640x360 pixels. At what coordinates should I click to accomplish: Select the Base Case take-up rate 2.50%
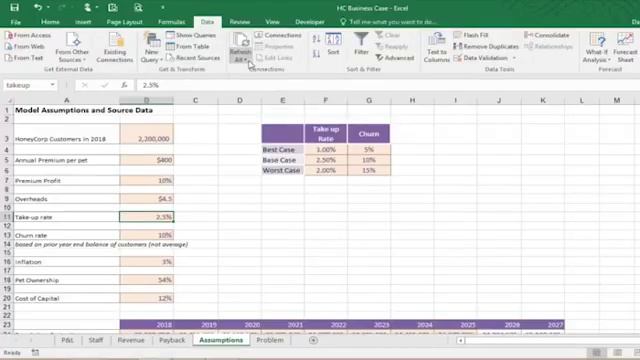point(326,160)
